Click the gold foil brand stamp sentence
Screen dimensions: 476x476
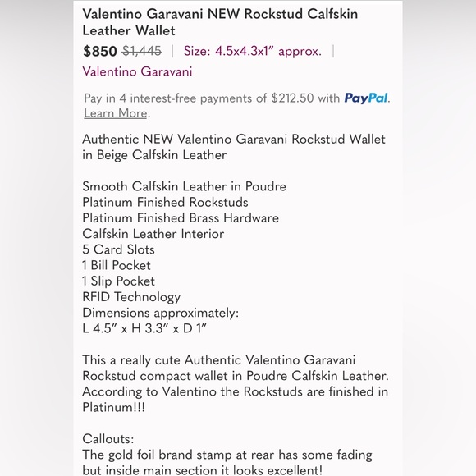[x=227, y=462]
